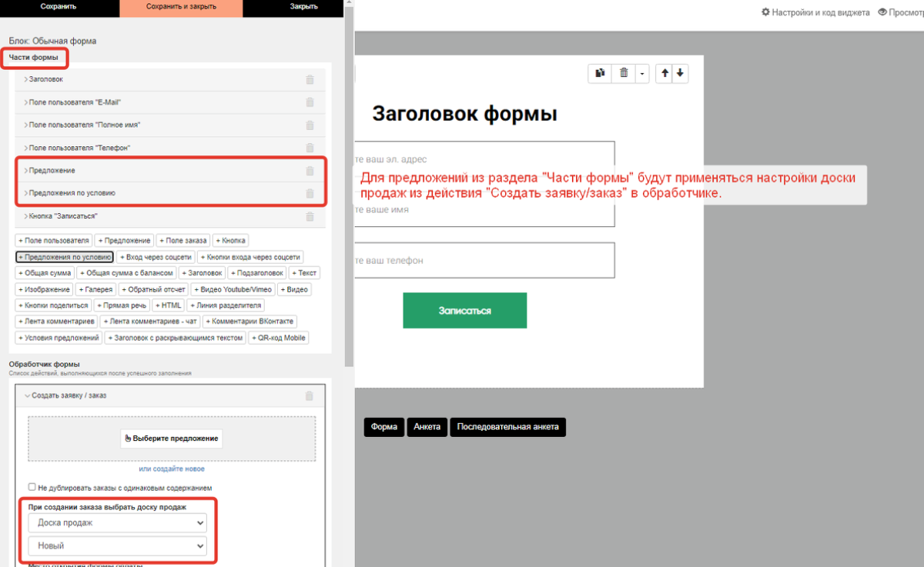Viewport: 924px width, 567px height.
Task: Expand the Предложения по условию row
Action: (170, 193)
